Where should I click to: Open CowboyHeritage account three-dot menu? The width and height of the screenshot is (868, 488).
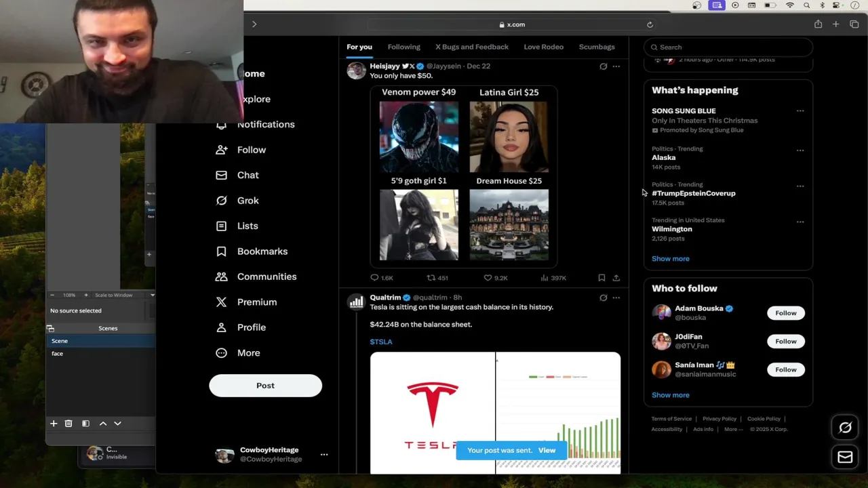pos(324,455)
